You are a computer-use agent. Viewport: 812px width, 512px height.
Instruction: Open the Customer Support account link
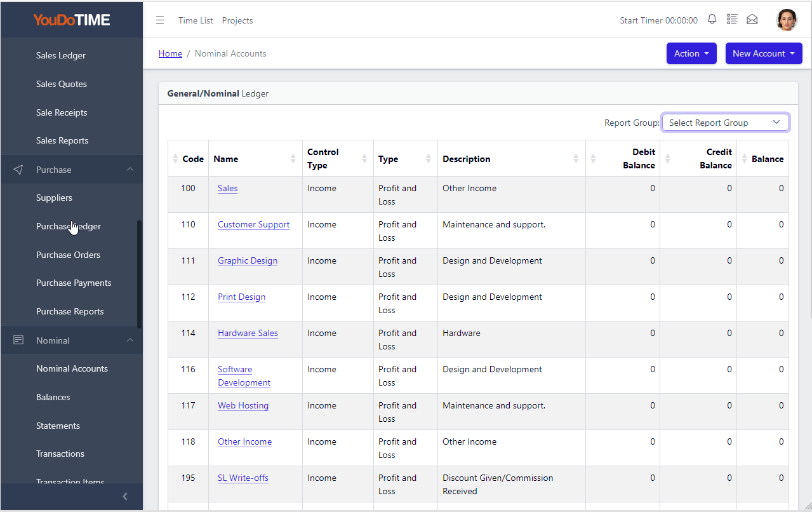253,224
